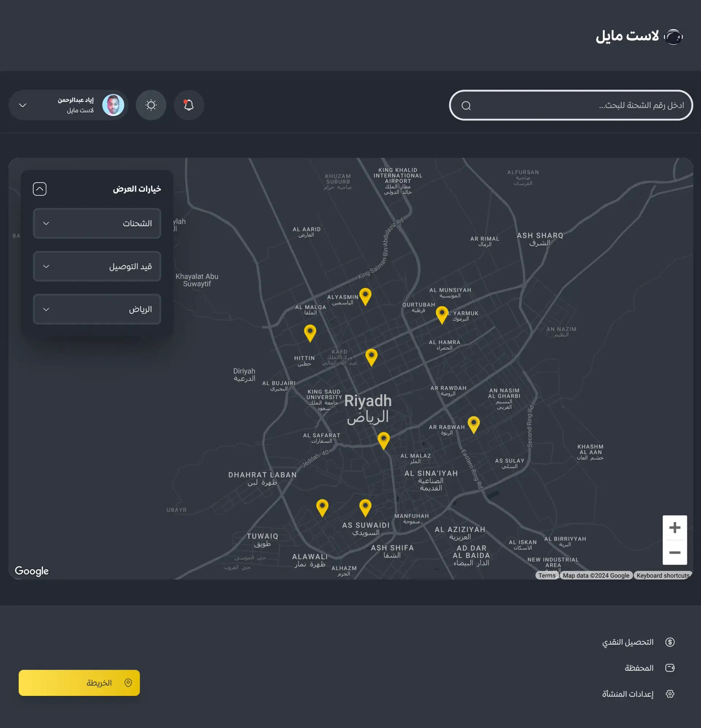The image size is (701, 728).
Task: Expand the user profile dropdown chevron
Action: click(x=23, y=106)
